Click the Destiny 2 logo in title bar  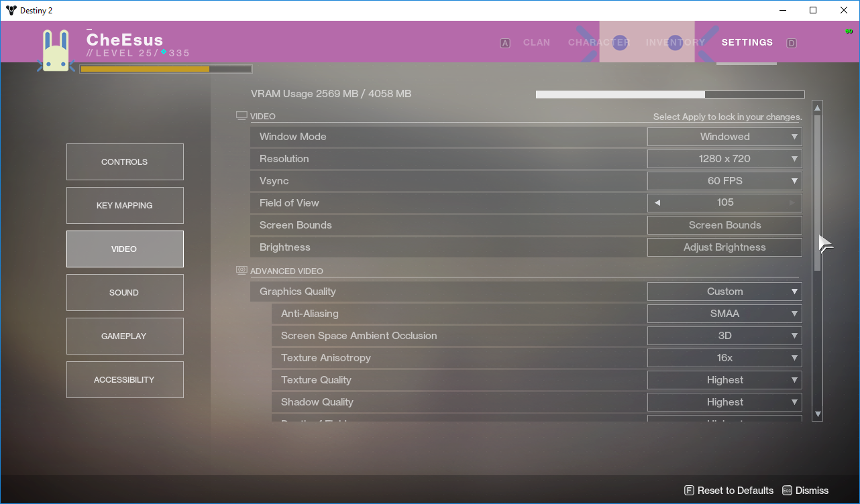[x=10, y=10]
